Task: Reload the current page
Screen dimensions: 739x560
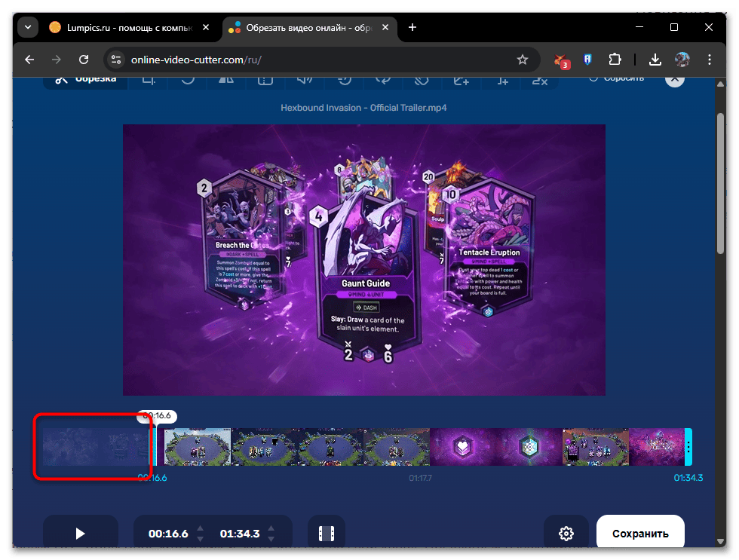Action: [x=84, y=60]
